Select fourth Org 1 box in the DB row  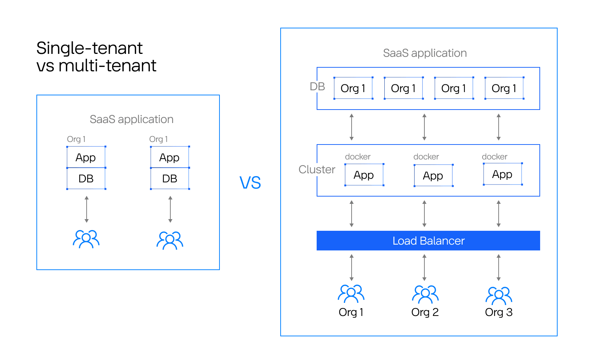pos(504,88)
